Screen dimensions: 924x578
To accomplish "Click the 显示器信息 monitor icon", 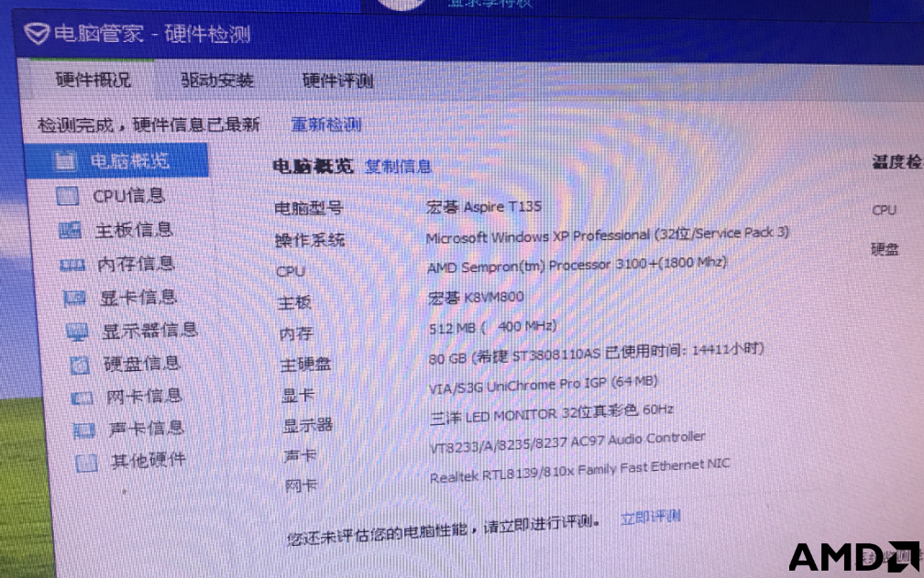I will 77,332.
